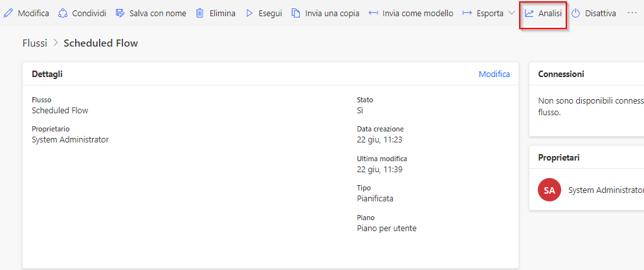The height and width of the screenshot is (270, 644).
Task: Click the breadcrumb chevron after Flussi
Action: click(x=56, y=43)
